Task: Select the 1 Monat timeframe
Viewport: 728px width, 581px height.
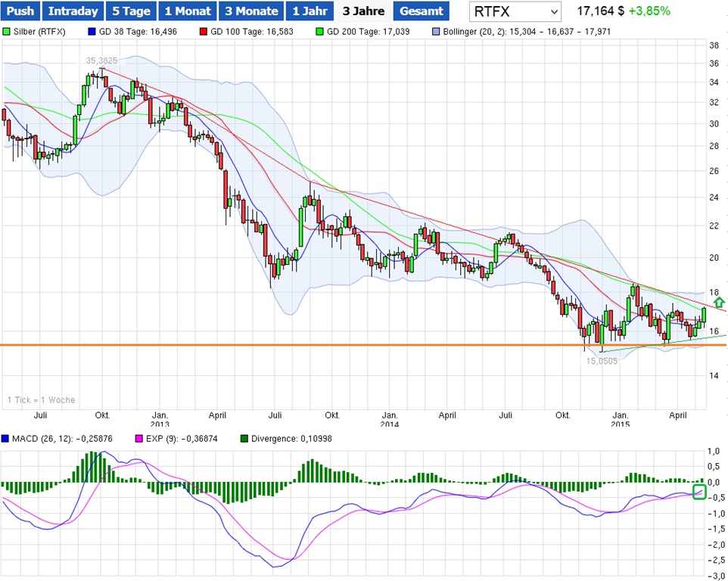Action: pos(188,11)
